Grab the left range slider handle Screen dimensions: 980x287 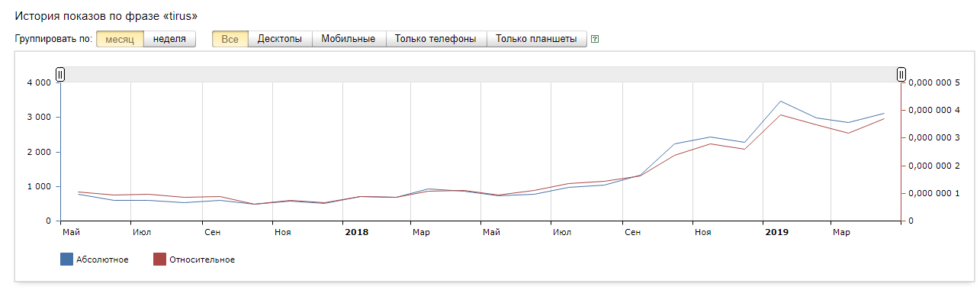coord(60,74)
